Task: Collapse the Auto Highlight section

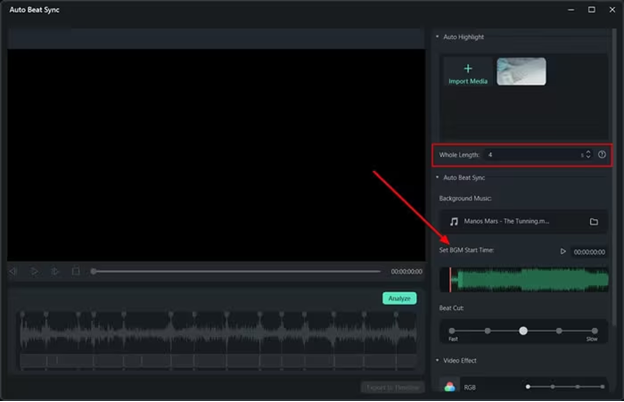Action: 437,37
